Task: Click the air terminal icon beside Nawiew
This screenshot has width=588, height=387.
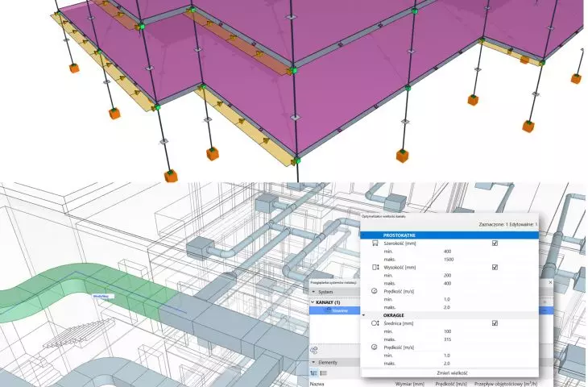Action: point(328,310)
